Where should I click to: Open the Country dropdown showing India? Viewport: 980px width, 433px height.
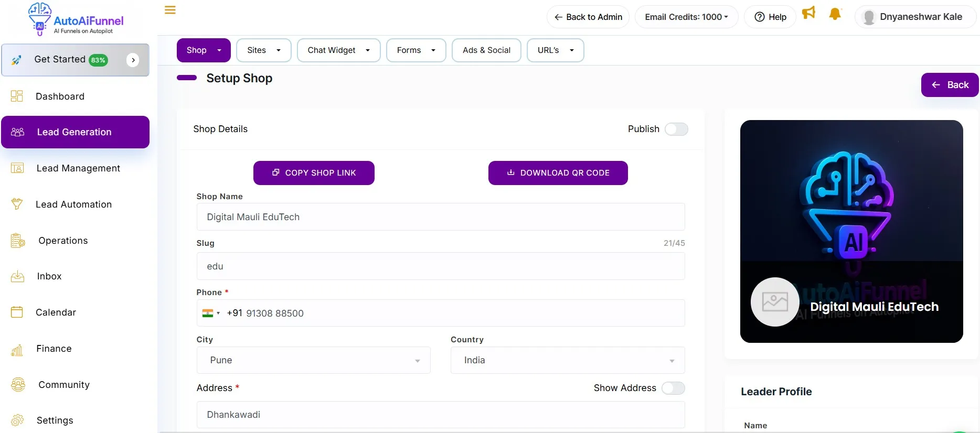pos(567,360)
